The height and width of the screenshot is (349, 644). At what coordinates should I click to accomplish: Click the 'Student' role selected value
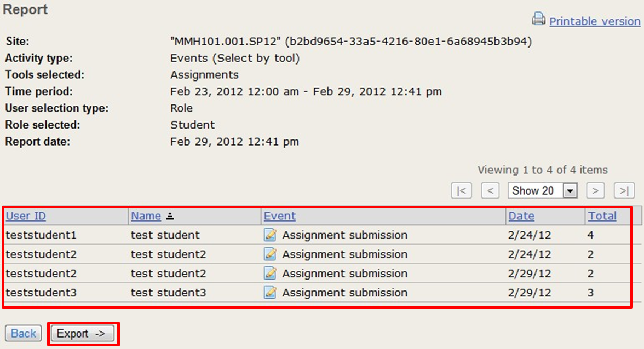(193, 125)
